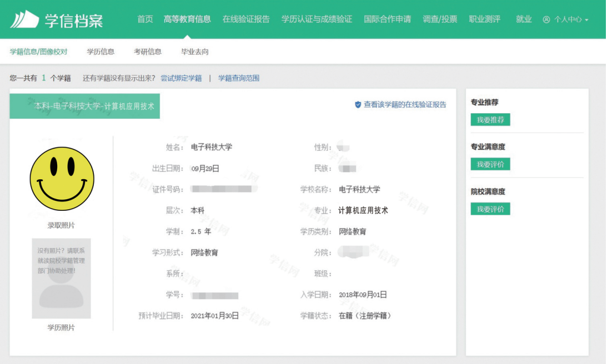Screen dimensions: 607x364
Task: Click the 学制 value 2.5 年
Action: (x=201, y=231)
